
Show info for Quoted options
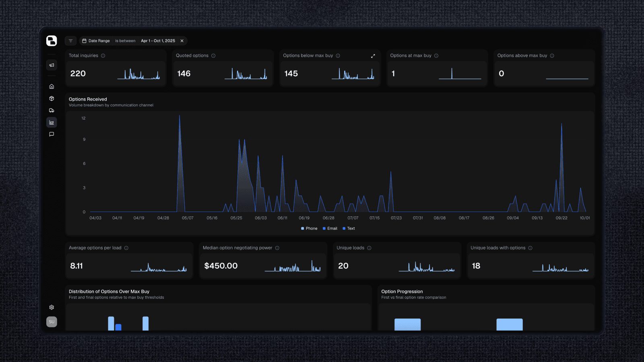(x=213, y=56)
